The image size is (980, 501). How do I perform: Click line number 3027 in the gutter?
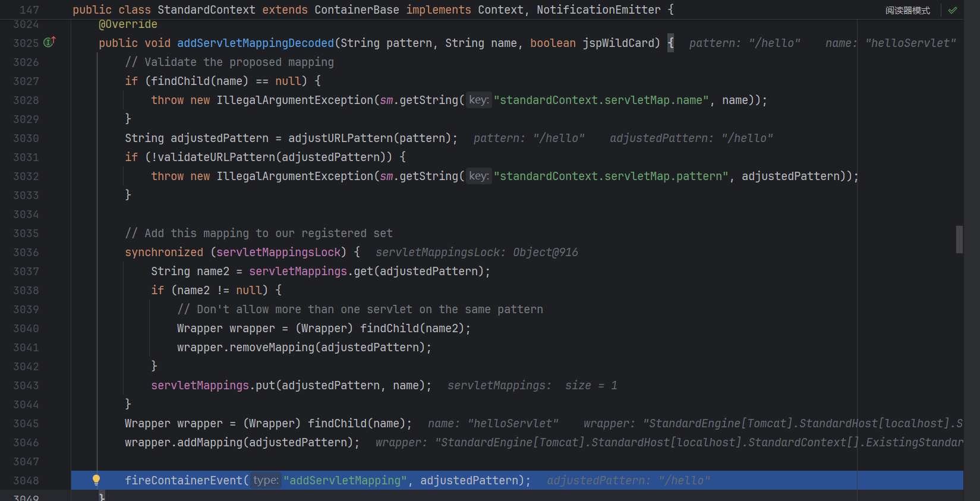coord(26,81)
